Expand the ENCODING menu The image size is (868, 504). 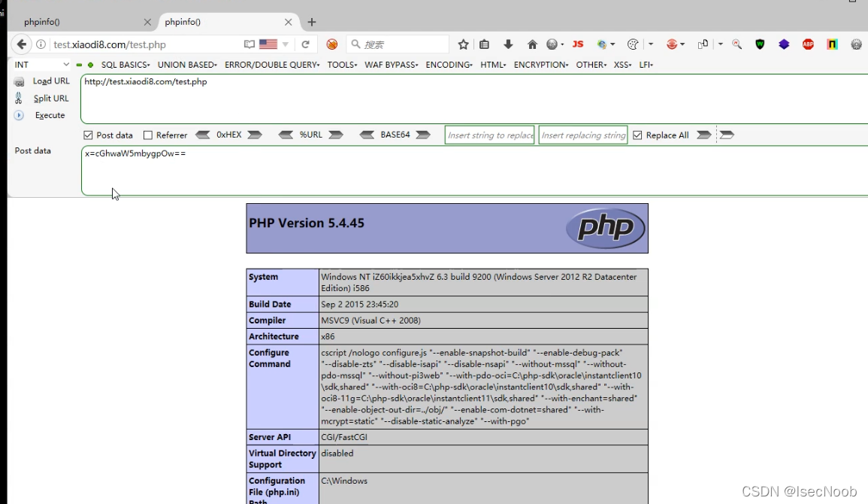(449, 65)
